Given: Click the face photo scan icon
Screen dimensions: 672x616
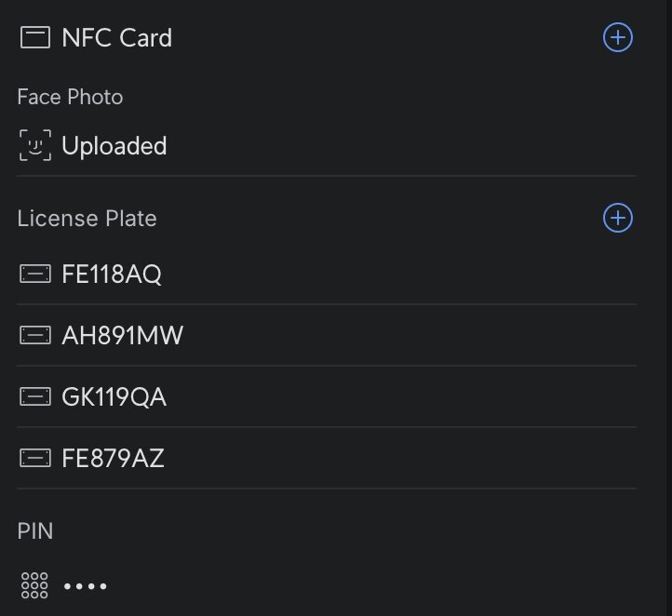Looking at the screenshot, I should tap(35, 146).
